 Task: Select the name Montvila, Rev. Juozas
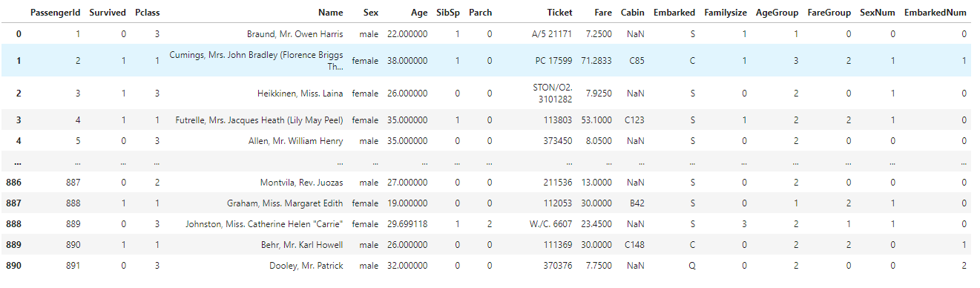[x=302, y=182]
